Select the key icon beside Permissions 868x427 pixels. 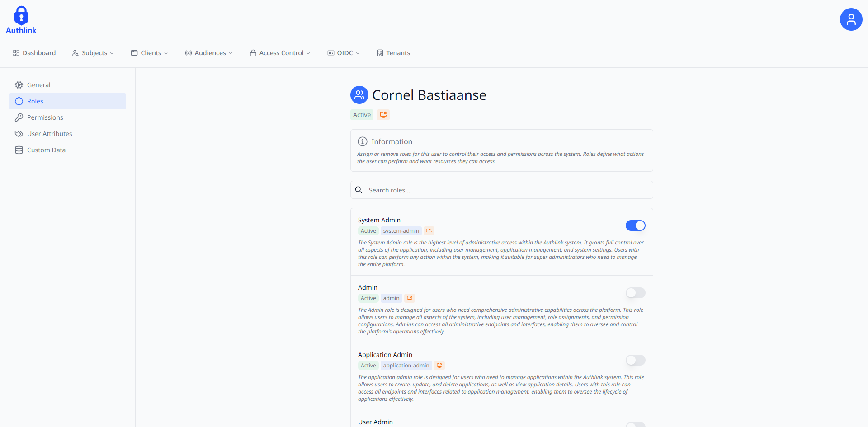click(x=19, y=117)
